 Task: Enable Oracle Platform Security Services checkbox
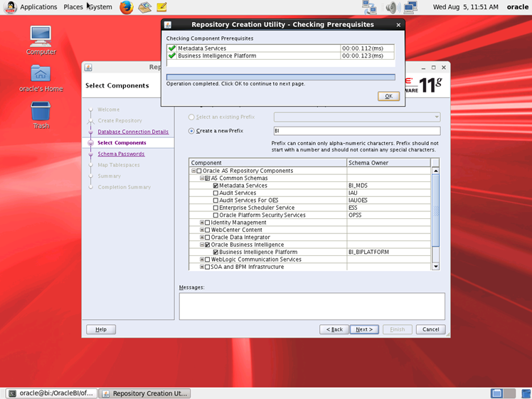[x=216, y=215]
